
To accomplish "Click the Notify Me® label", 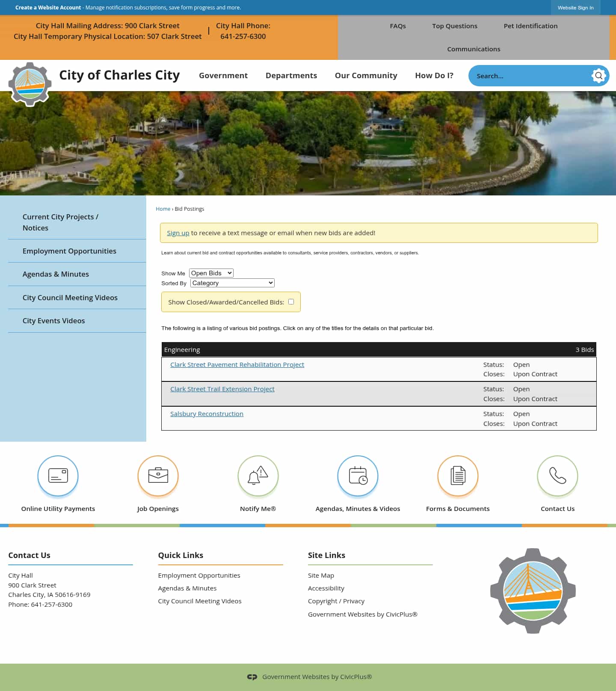I will [x=258, y=509].
